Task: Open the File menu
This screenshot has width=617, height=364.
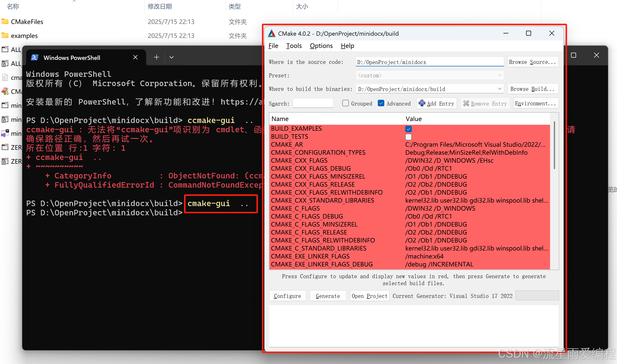Action: point(273,46)
